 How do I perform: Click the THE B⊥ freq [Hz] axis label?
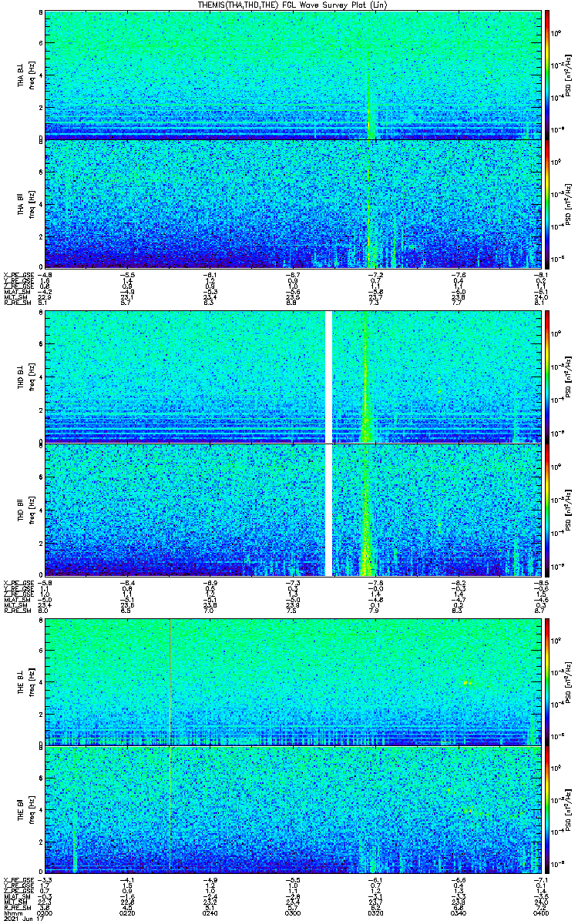[32, 682]
